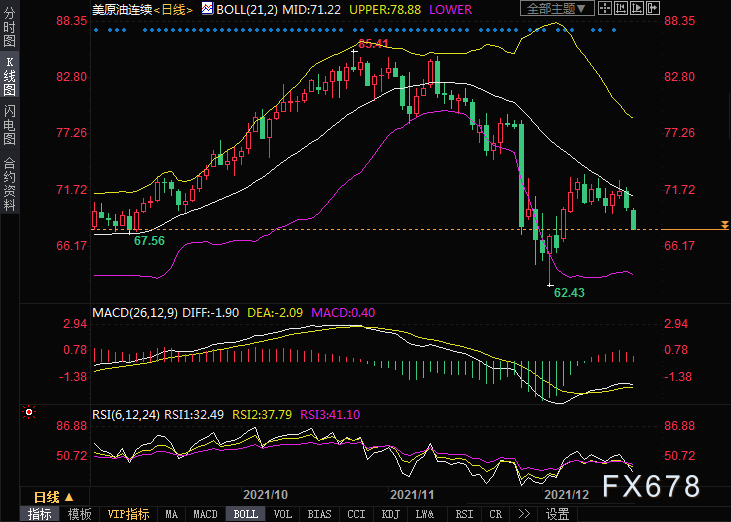Expand more indicators with >> arrow
Screen dimensions: 731x522
[524, 514]
